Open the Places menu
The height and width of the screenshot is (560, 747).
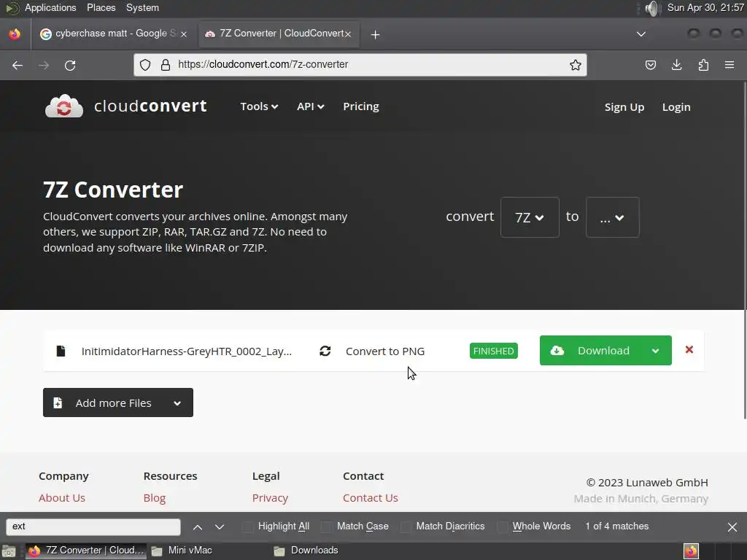click(x=101, y=7)
